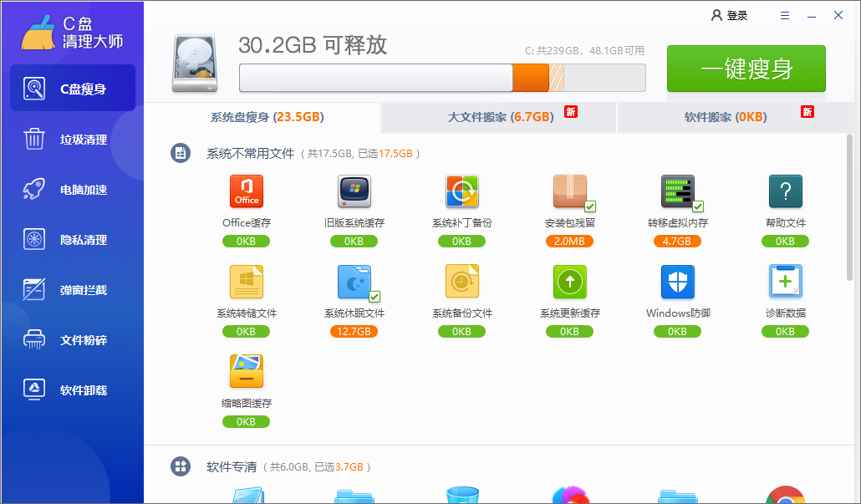Open the 软件卸载 sidebar tool
The height and width of the screenshot is (504, 861).
(72, 389)
